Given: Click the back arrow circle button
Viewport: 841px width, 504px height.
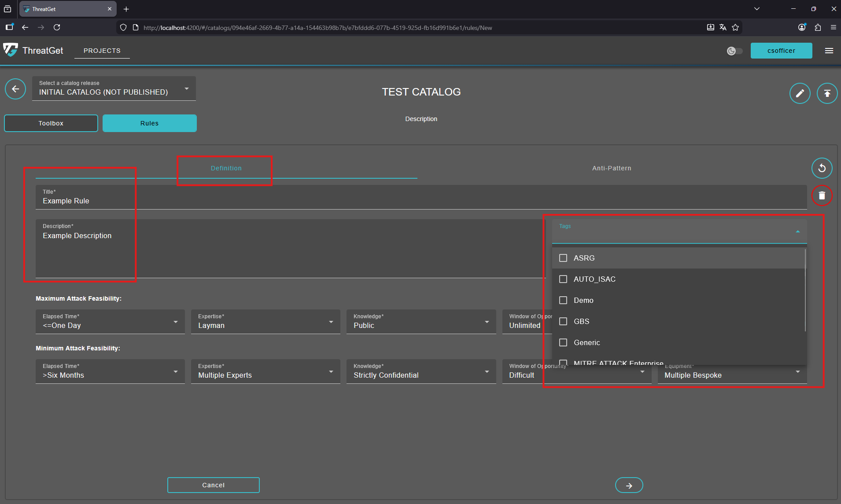Looking at the screenshot, I should (x=15, y=89).
